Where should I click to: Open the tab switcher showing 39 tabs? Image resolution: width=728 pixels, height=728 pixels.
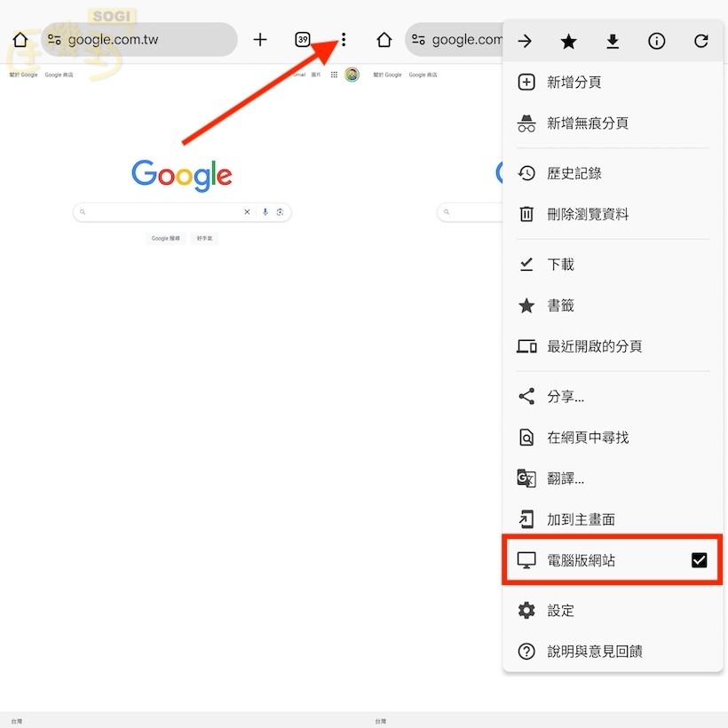pyautogui.click(x=302, y=39)
